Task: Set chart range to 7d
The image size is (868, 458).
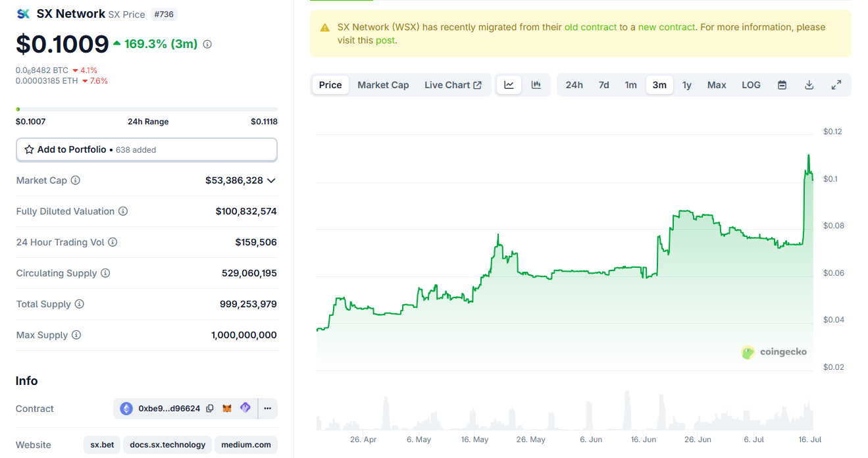Action: tap(603, 85)
